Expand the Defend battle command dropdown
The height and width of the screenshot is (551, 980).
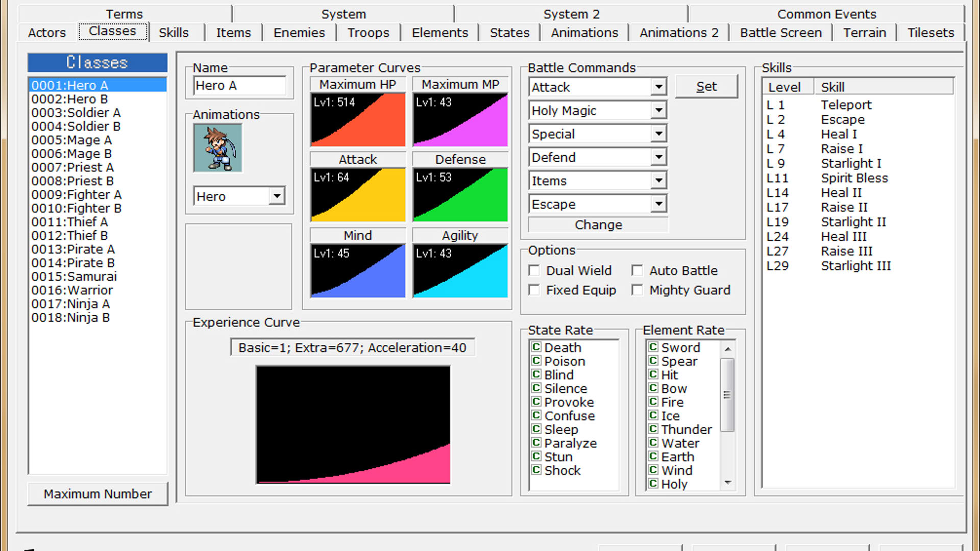click(x=659, y=157)
